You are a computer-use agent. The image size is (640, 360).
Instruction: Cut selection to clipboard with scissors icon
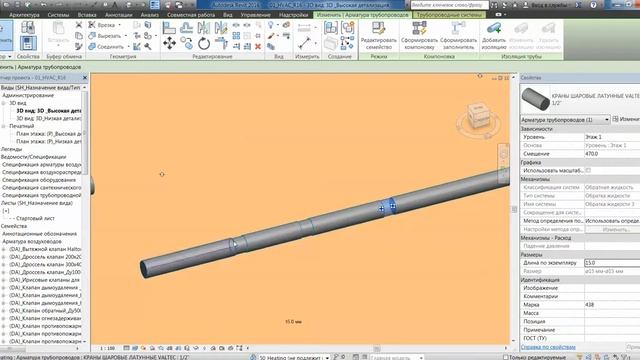click(79, 25)
